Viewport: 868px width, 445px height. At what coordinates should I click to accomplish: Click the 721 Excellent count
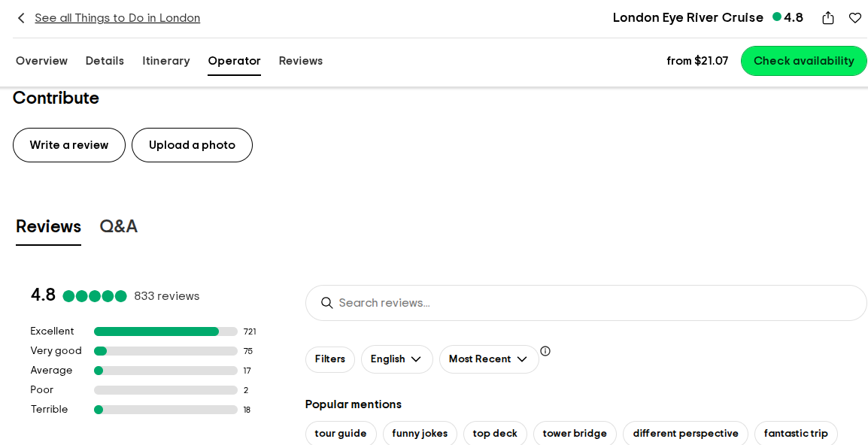pyautogui.click(x=250, y=331)
